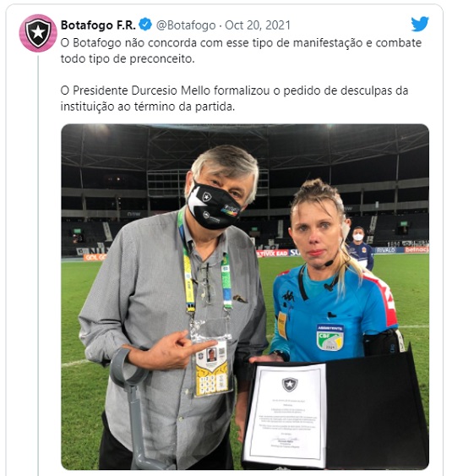Click the blue verified badge
This screenshot has height=476, width=452.
click(145, 25)
